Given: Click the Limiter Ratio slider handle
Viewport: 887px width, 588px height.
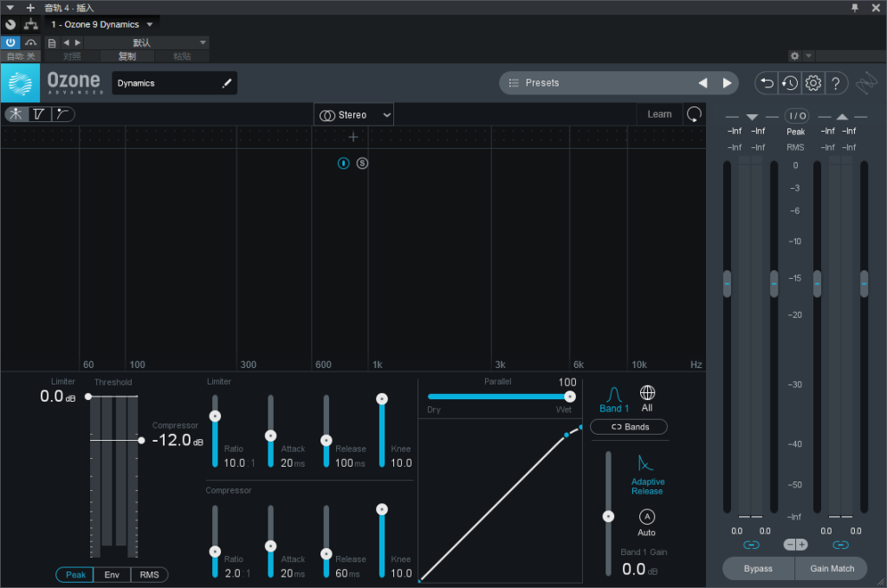Looking at the screenshot, I should point(215,417).
